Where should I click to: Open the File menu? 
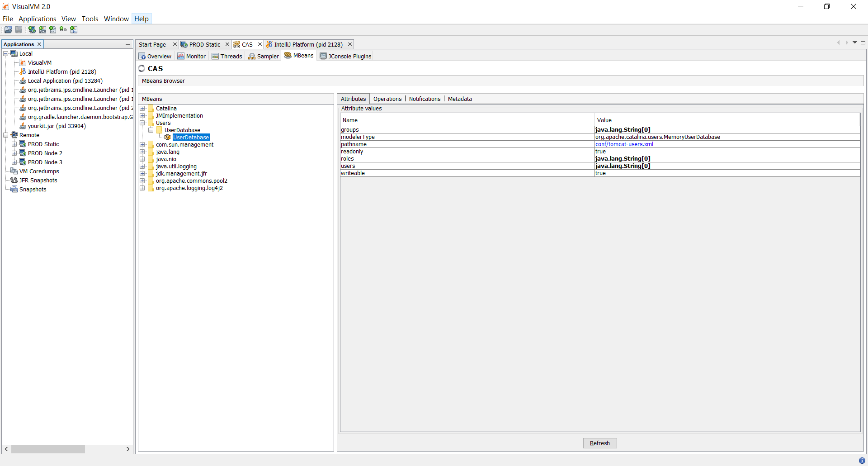(x=8, y=19)
